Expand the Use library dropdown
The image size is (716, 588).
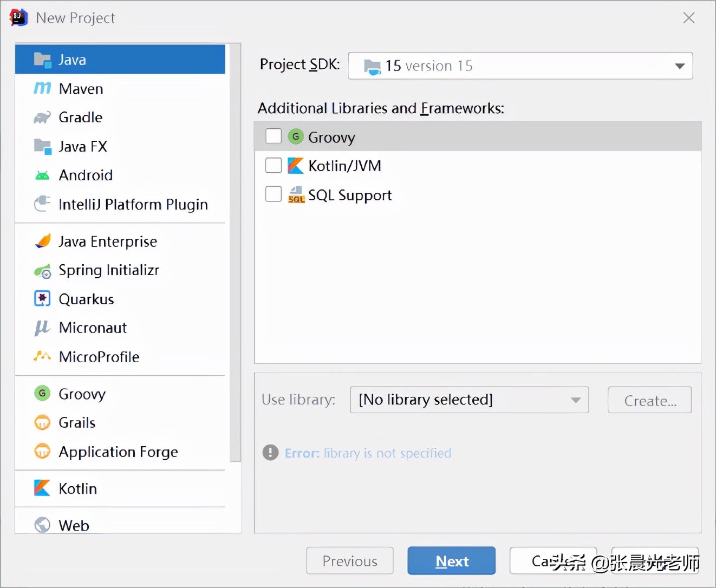[x=469, y=400]
